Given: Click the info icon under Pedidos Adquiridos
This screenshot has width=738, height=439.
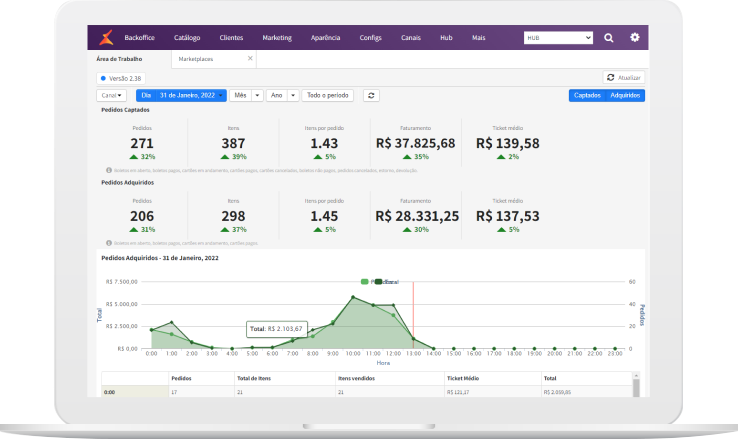Looking at the screenshot, I should point(108,243).
